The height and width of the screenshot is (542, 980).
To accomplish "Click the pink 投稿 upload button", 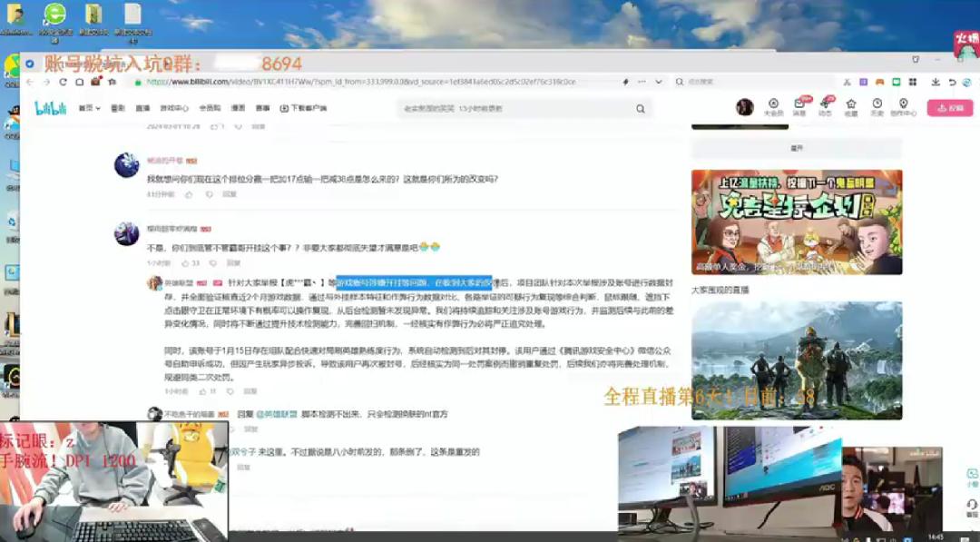I will coord(949,108).
